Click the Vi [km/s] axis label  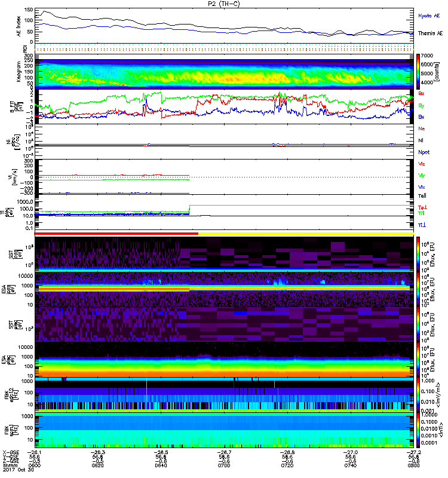(x=14, y=177)
